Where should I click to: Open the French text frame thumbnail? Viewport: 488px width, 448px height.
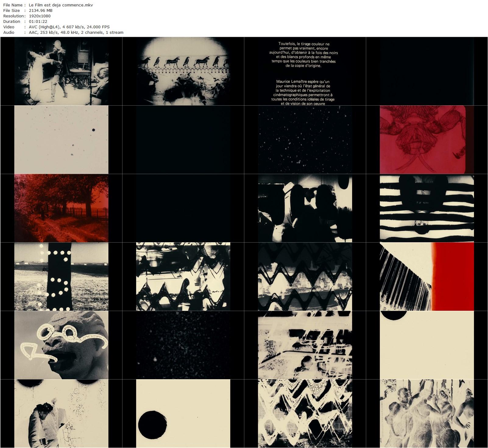click(x=305, y=71)
